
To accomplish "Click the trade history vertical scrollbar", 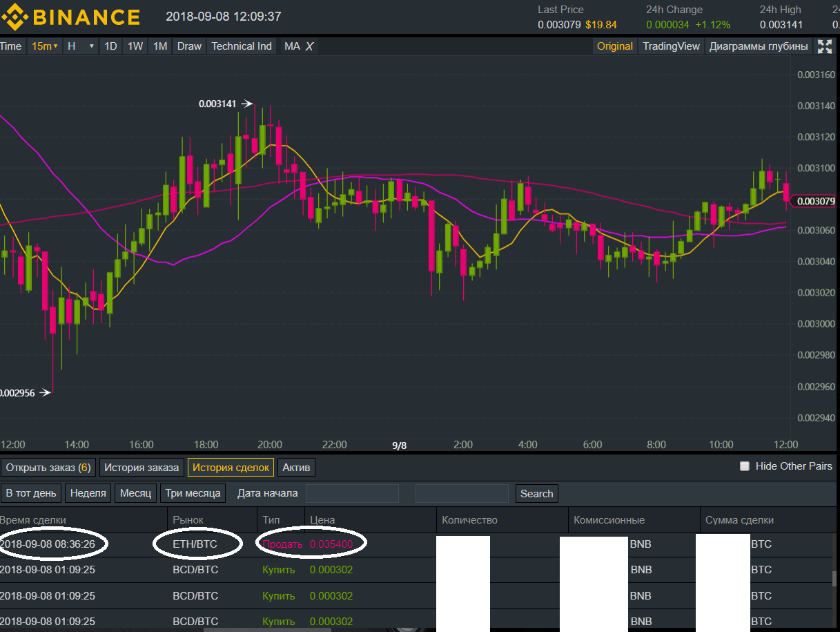I will (836, 579).
